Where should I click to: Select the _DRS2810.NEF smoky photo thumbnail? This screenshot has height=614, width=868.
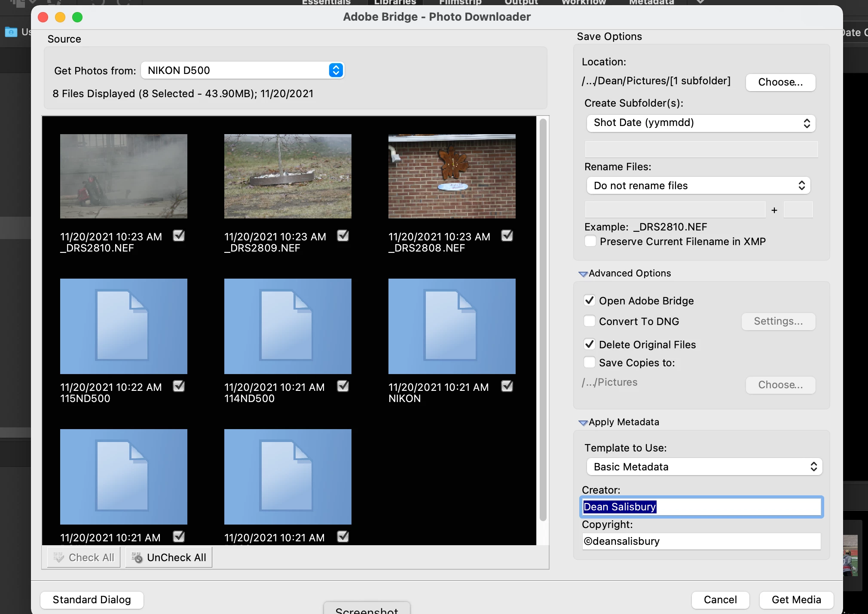tap(123, 176)
